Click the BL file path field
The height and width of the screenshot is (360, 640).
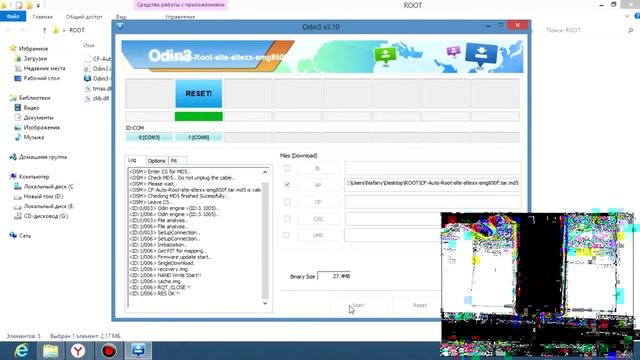pyautogui.click(x=433, y=168)
